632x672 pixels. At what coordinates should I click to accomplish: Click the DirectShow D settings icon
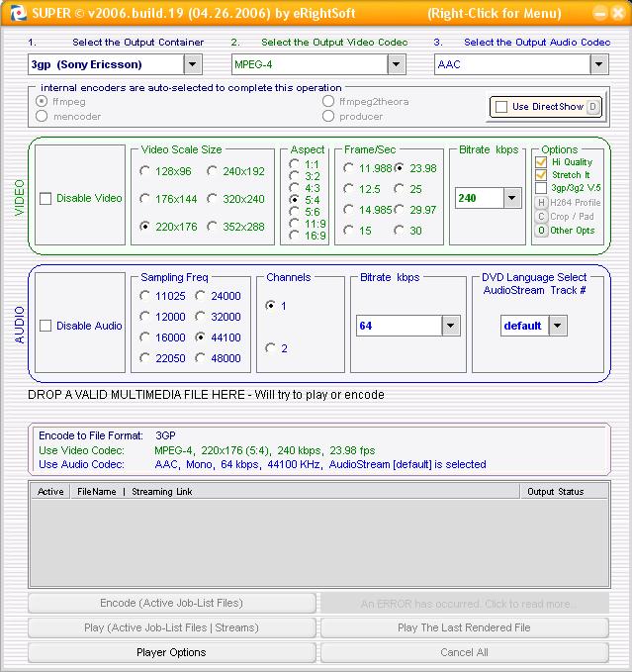click(592, 107)
